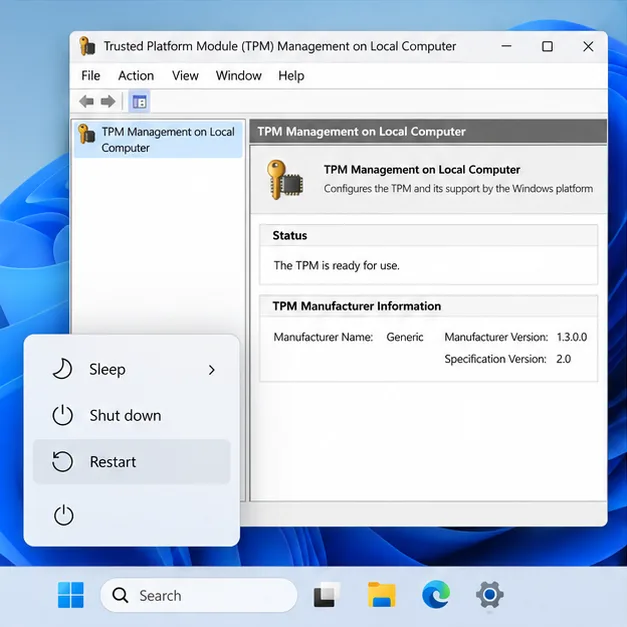Screen dimensions: 627x627
Task: Launch Microsoft Edge from taskbar
Action: [x=436, y=595]
